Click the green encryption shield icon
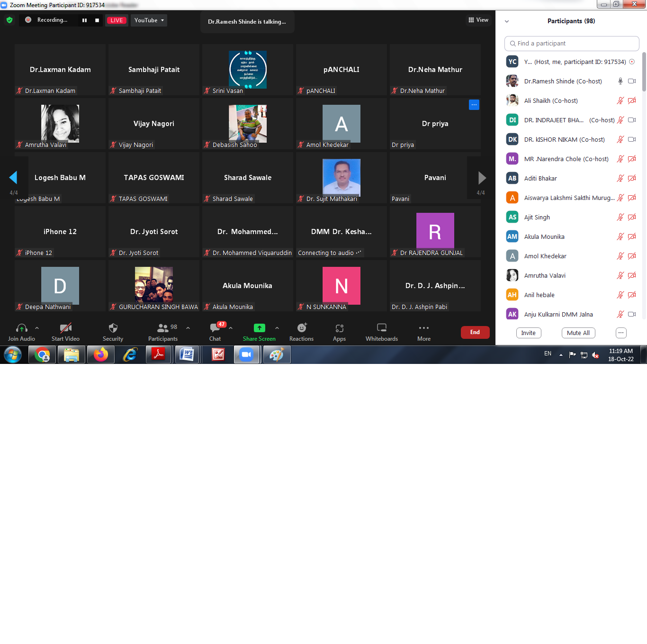This screenshot has height=644, width=647. (9, 20)
